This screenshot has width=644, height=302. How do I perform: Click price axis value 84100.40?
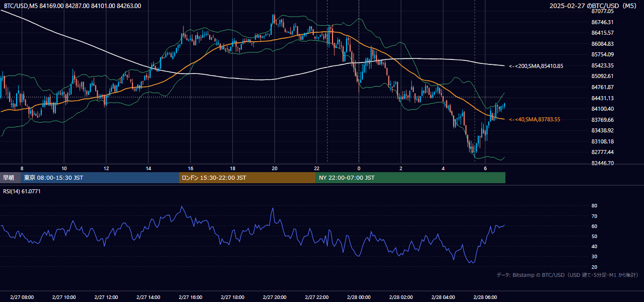(602, 109)
